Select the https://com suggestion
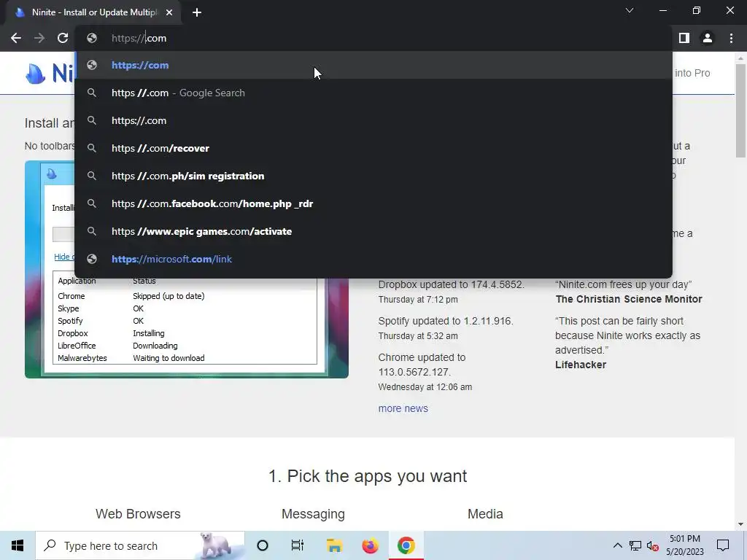 click(x=373, y=65)
